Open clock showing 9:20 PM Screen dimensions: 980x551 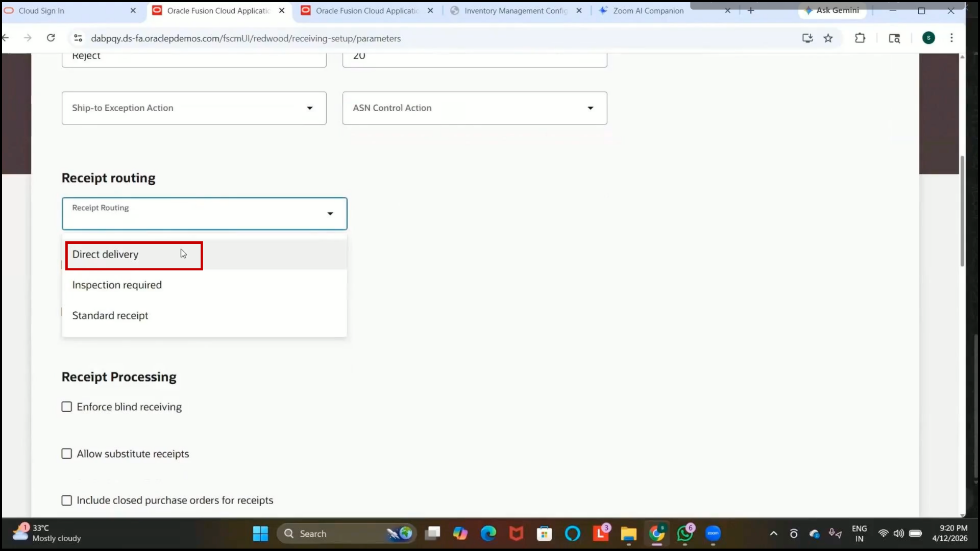tap(950, 533)
